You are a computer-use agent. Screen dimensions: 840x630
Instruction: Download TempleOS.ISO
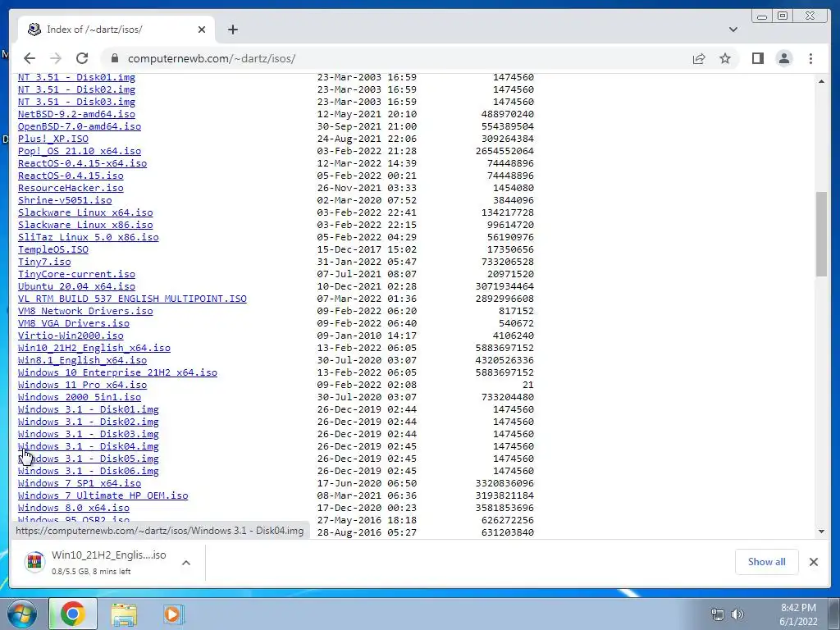tap(53, 249)
